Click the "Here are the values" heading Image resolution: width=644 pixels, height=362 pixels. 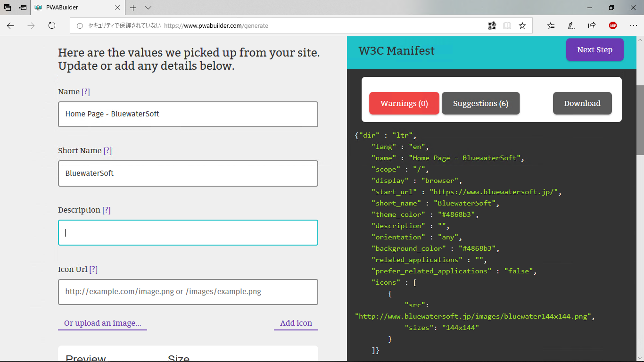coord(189,59)
